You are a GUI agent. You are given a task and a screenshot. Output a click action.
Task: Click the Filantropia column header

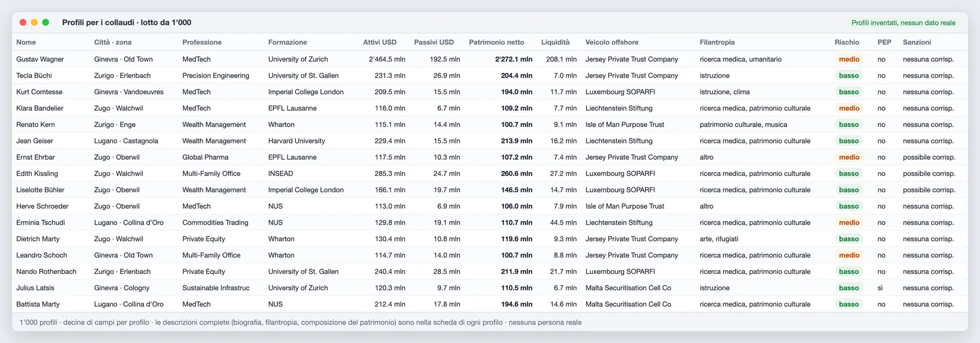click(717, 42)
